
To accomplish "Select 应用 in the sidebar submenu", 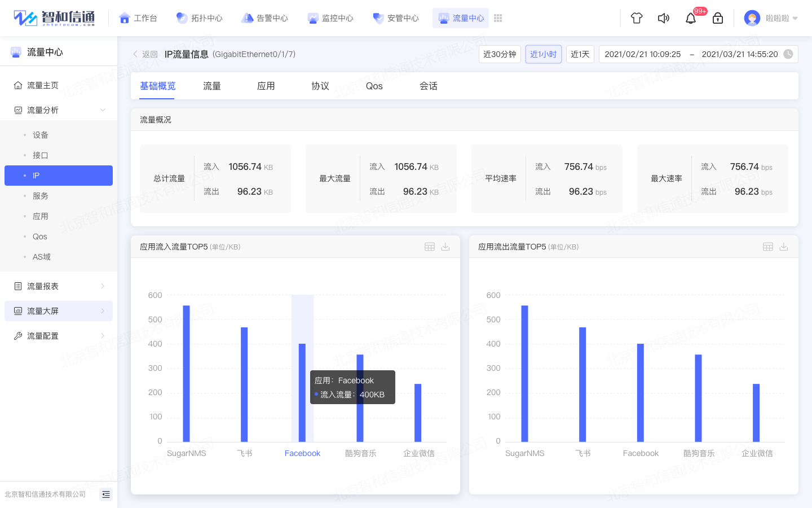I will tap(41, 216).
